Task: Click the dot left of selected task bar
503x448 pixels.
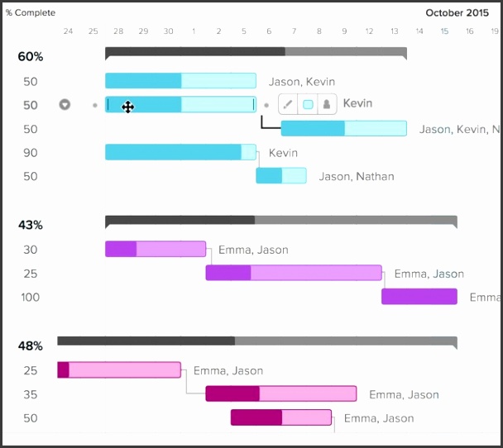Action: click(x=94, y=105)
